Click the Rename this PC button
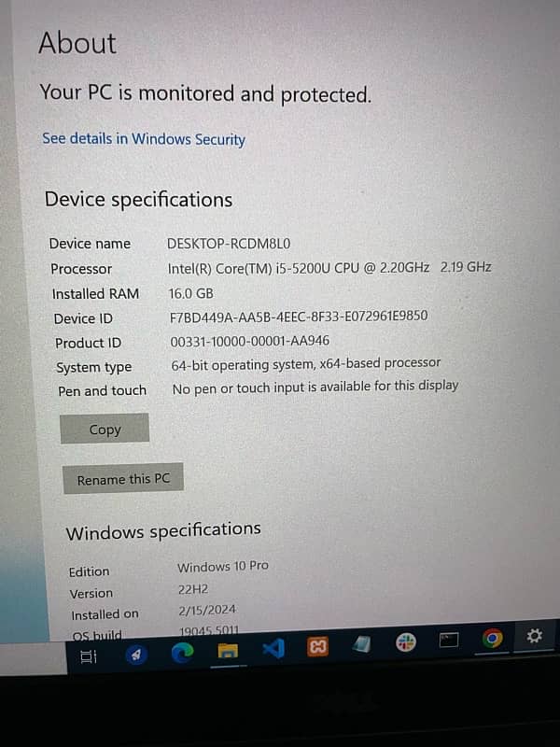560x747 pixels. pos(123,479)
